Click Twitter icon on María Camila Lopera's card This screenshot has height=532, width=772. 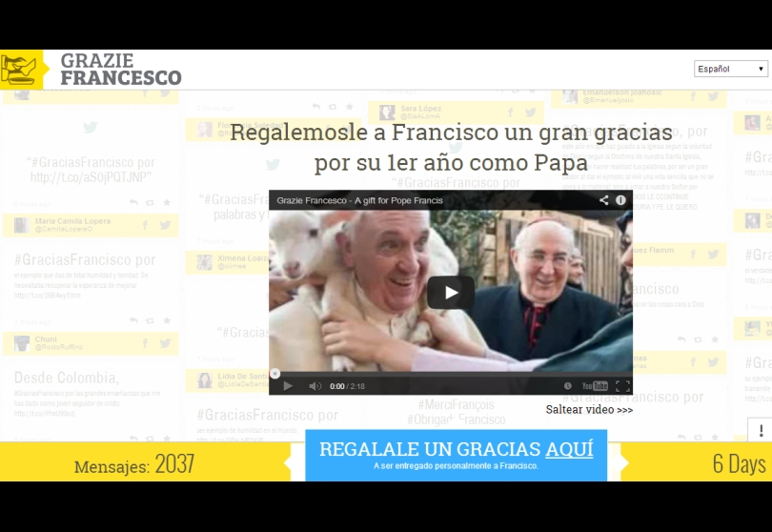click(165, 225)
